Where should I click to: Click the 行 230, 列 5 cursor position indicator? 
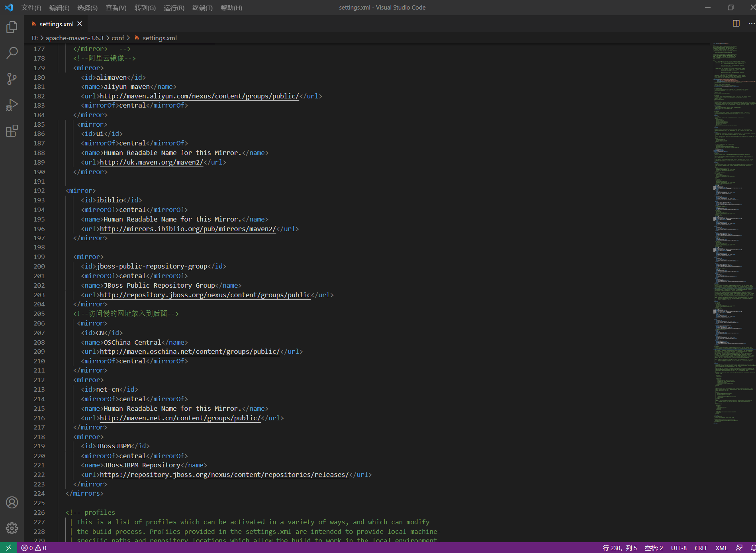pos(620,548)
